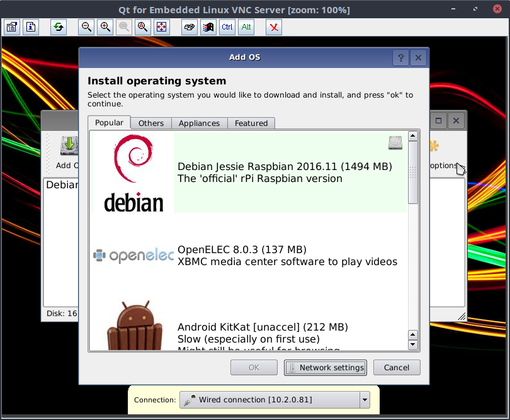Zoom out with the magnifier minus icon

[86, 27]
